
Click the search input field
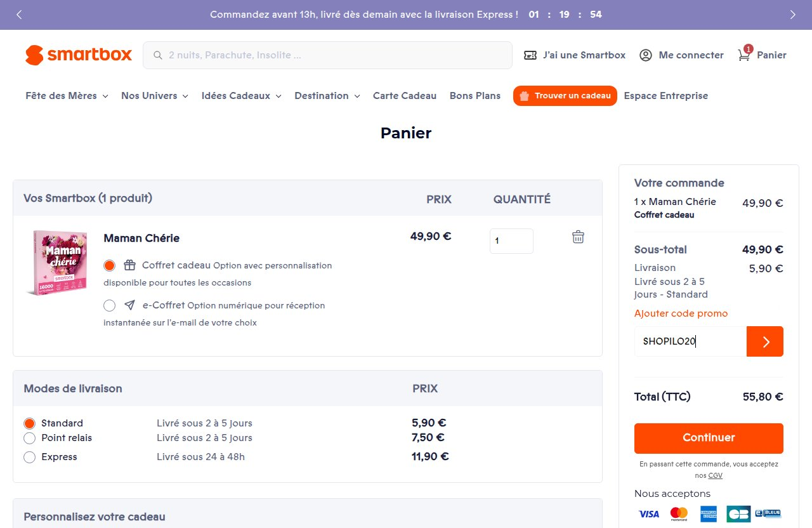(327, 55)
